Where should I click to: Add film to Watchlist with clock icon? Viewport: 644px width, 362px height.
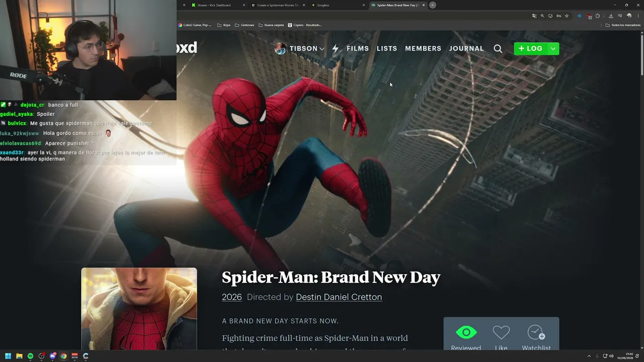tap(536, 332)
